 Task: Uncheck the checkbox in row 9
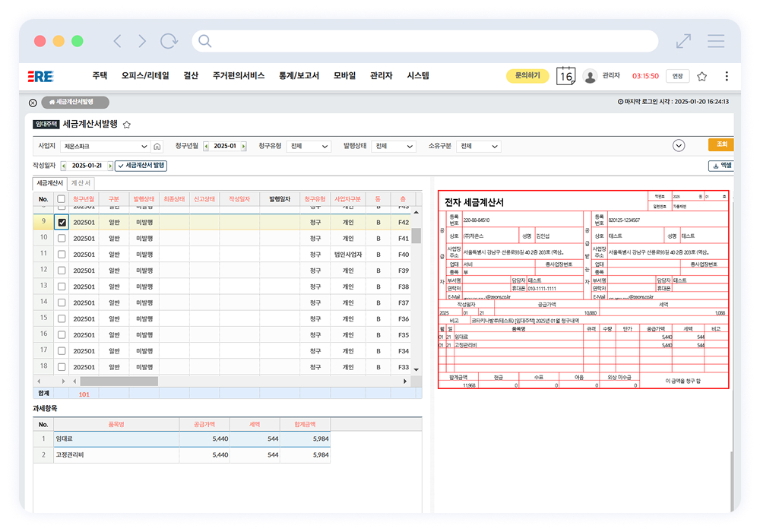62,222
